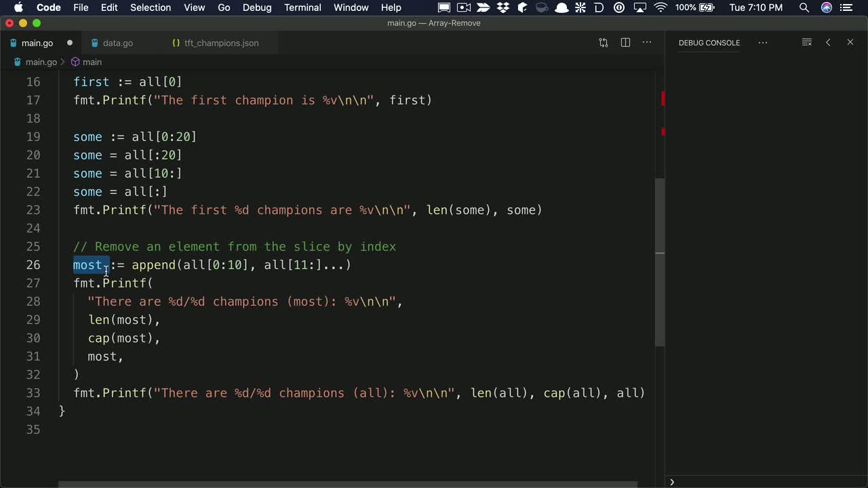Open the Changes view via git compare icon
The width and height of the screenshot is (868, 488).
click(x=603, y=42)
